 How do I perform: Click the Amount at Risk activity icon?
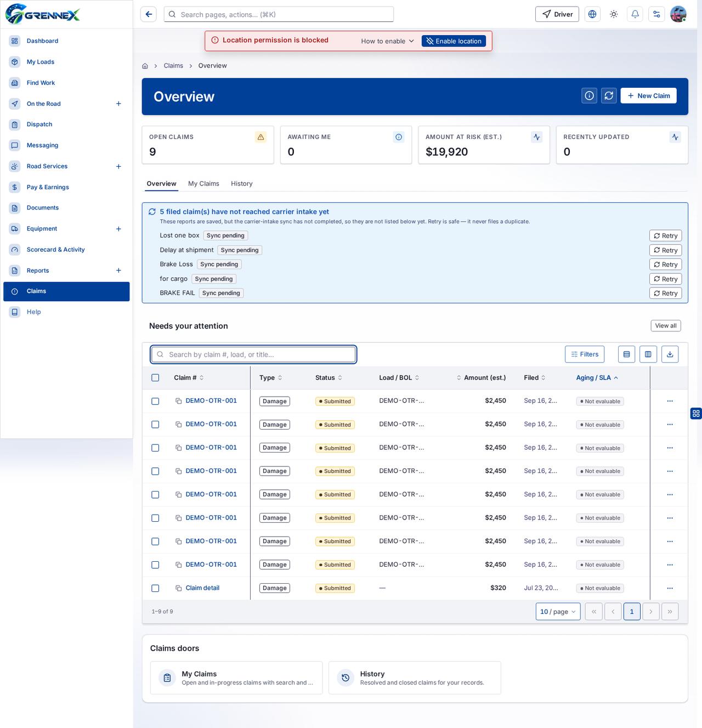537,137
